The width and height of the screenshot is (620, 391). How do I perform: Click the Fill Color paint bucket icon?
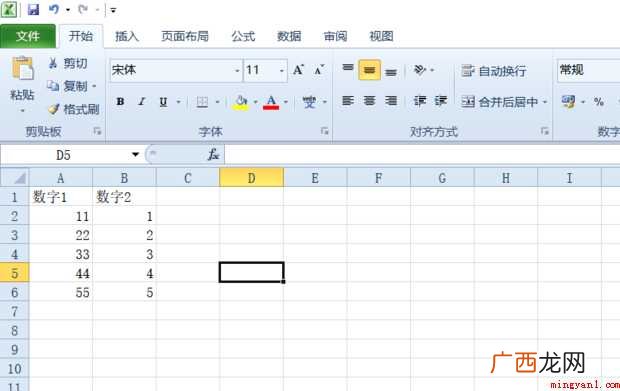[x=240, y=102]
